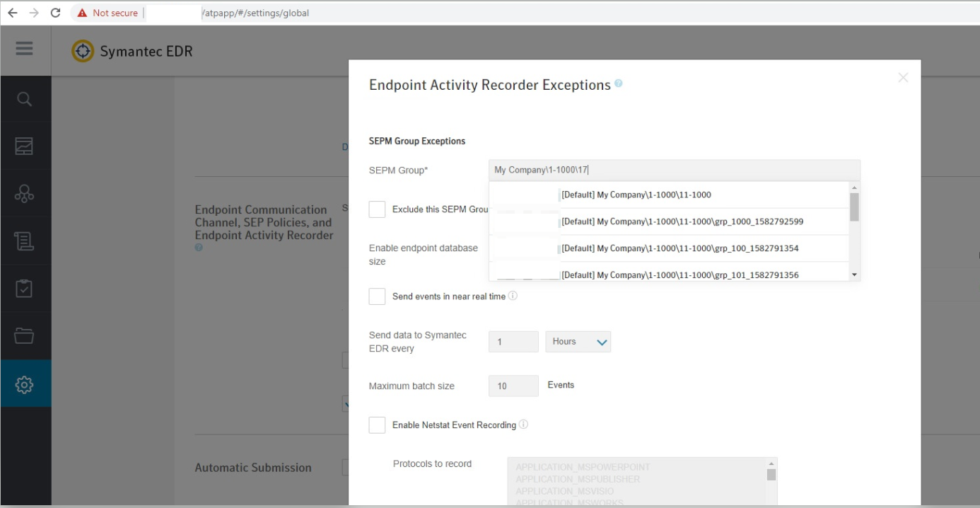Screen dimensions: 980x508
Task: Open the Hours time unit dropdown
Action: pos(578,342)
